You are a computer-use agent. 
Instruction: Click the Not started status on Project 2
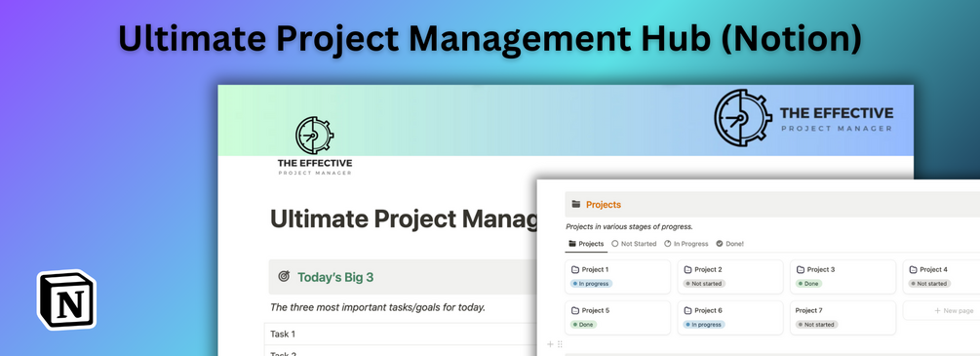[x=704, y=284]
